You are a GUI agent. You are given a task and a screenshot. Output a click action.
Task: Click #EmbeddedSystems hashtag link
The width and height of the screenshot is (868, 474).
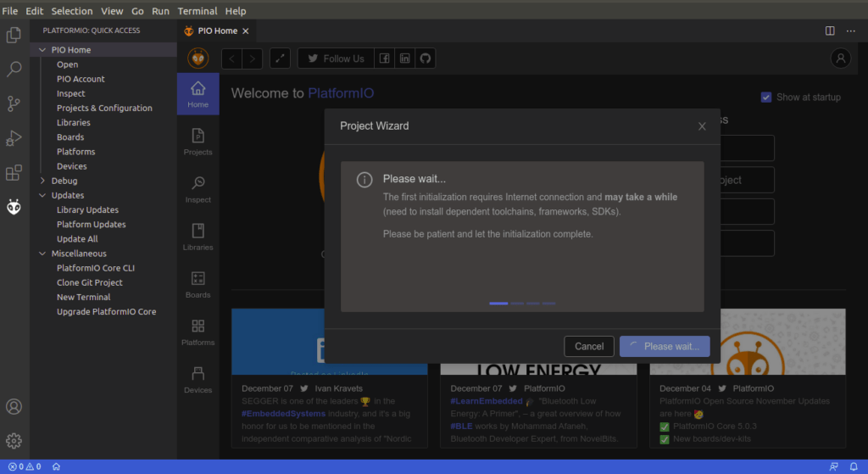(x=283, y=414)
